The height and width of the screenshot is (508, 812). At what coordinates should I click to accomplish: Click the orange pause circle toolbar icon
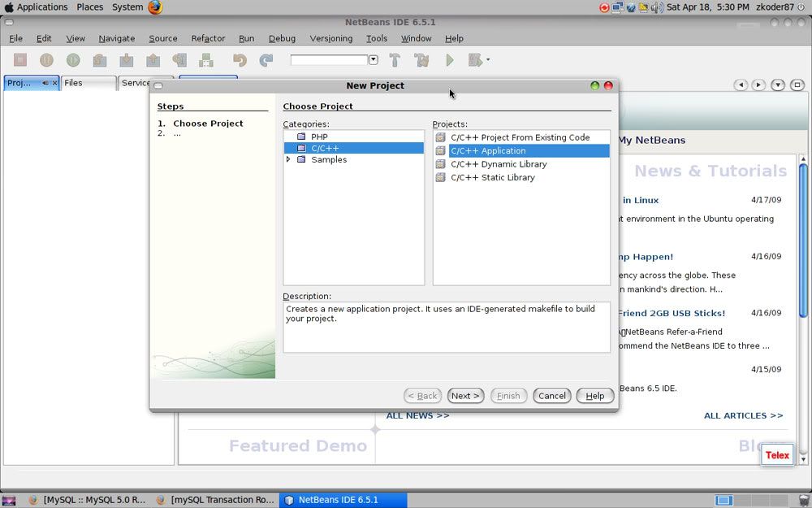pyautogui.click(x=46, y=60)
